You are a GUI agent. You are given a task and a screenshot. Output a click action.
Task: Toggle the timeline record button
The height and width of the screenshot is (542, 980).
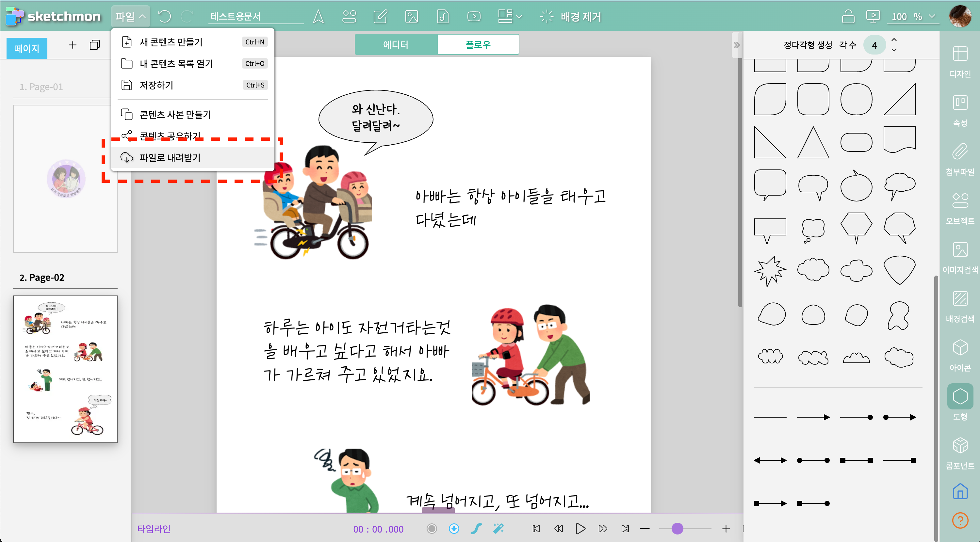click(x=432, y=528)
